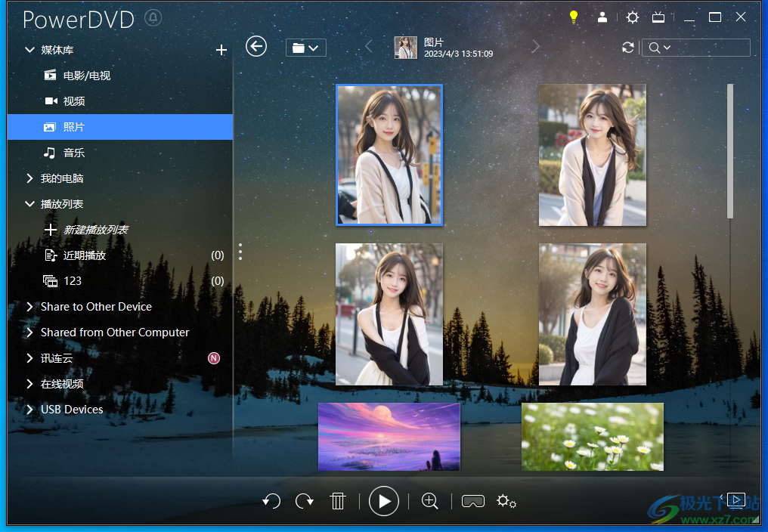
Task: Open the search options dropdown magnifier
Action: tap(659, 48)
